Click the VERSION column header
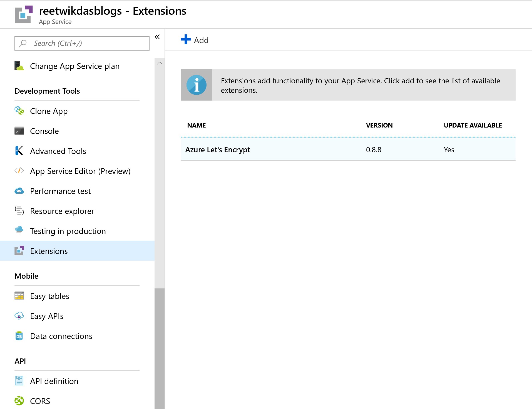Screen dimensions: 532x409 point(379,125)
